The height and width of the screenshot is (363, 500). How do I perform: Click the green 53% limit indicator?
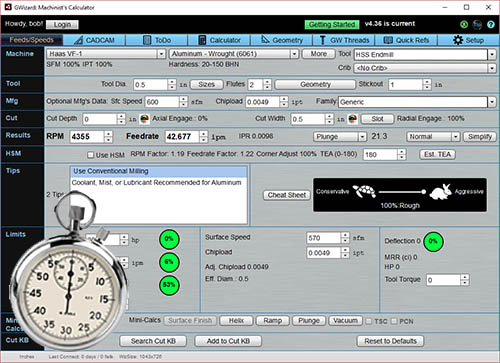(x=169, y=285)
